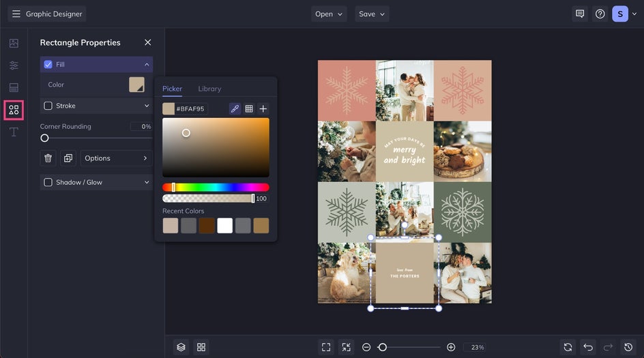Close the Rectangle Properties panel

148,42
